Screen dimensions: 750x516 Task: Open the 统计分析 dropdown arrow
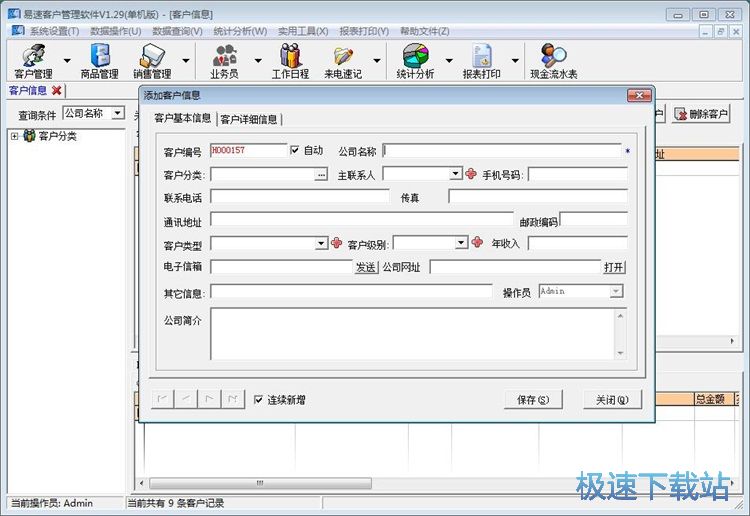point(449,61)
